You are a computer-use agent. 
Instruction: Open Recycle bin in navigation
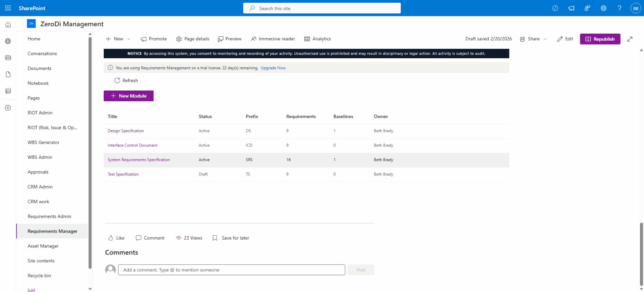(39, 276)
